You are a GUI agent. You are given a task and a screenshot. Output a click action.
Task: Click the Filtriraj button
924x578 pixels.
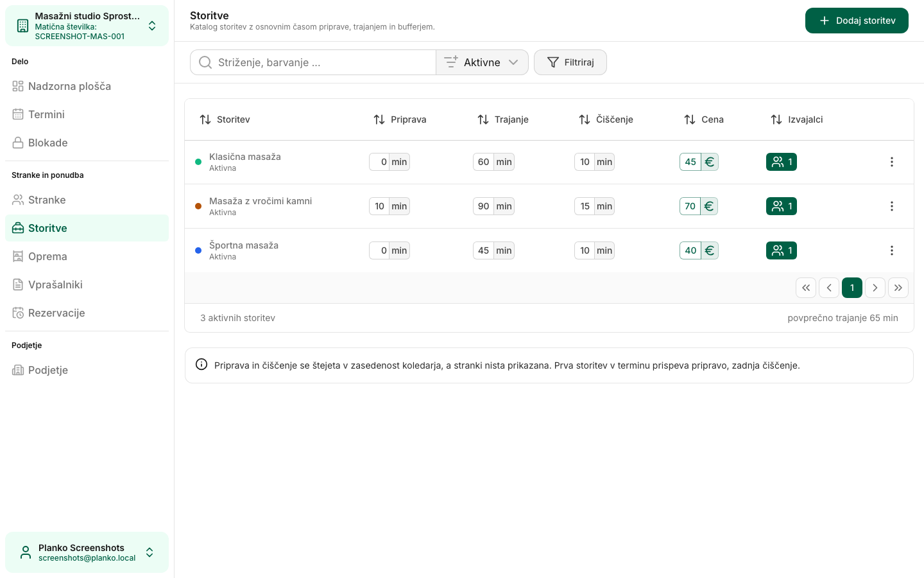pos(570,62)
